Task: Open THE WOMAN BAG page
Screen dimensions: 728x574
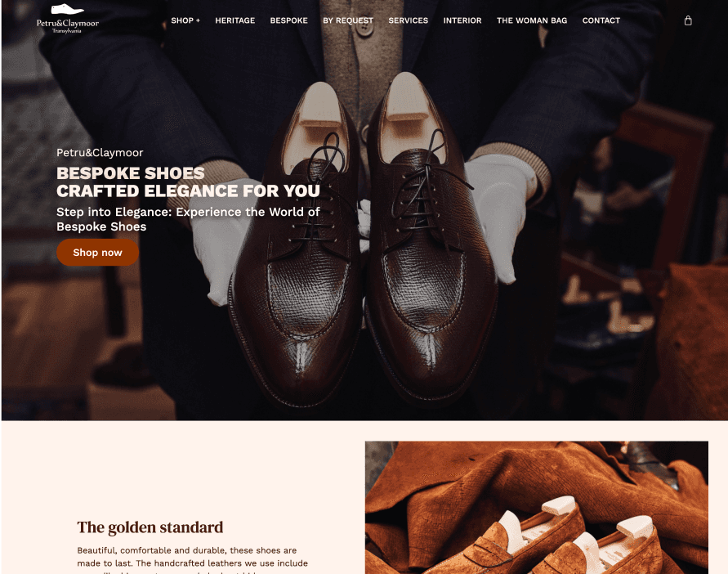Action: pyautogui.click(x=532, y=20)
